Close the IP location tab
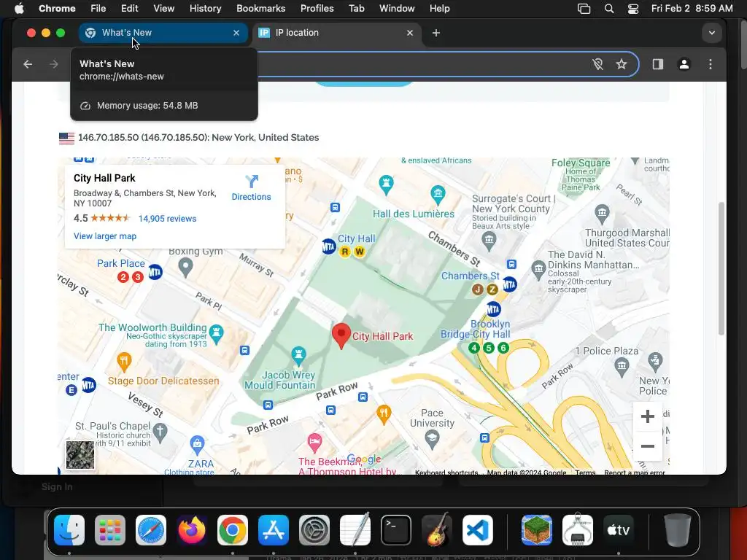 [410, 33]
